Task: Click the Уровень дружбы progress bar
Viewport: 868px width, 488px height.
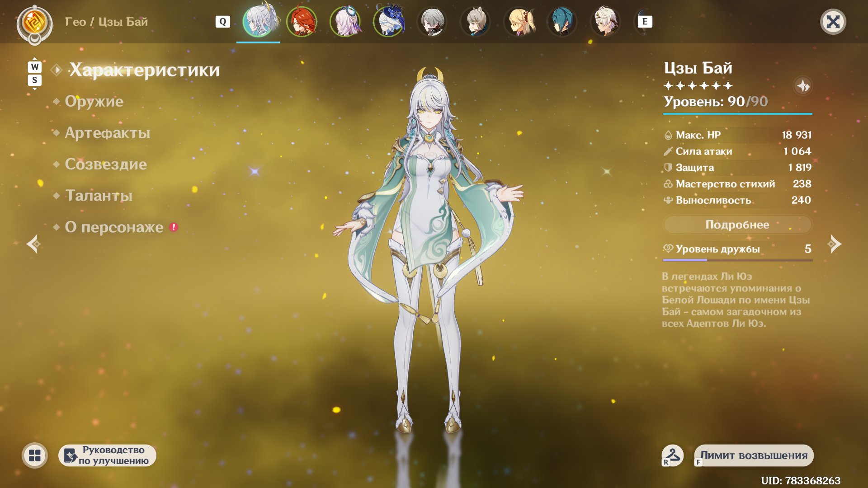Action: click(x=738, y=260)
